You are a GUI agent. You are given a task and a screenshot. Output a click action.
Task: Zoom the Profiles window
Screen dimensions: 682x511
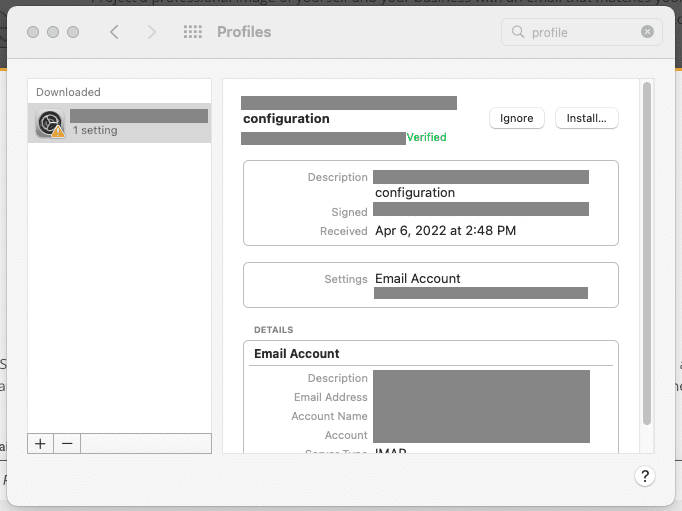tap(73, 32)
